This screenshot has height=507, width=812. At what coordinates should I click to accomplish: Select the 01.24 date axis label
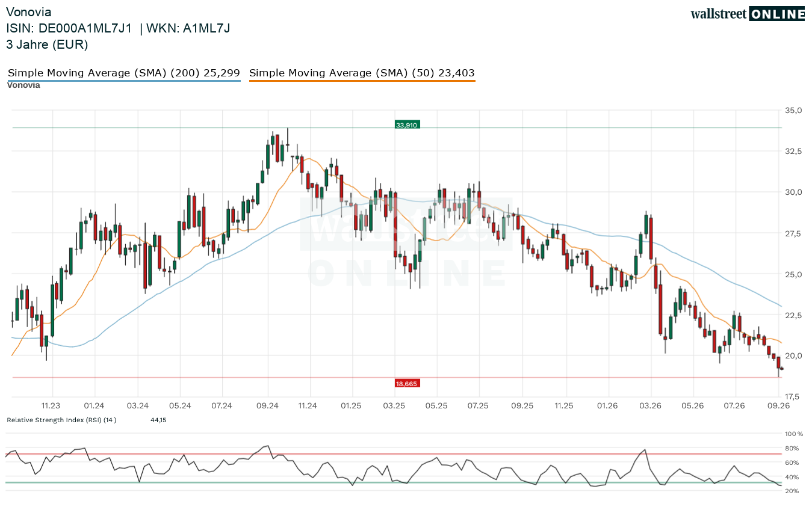(x=95, y=406)
